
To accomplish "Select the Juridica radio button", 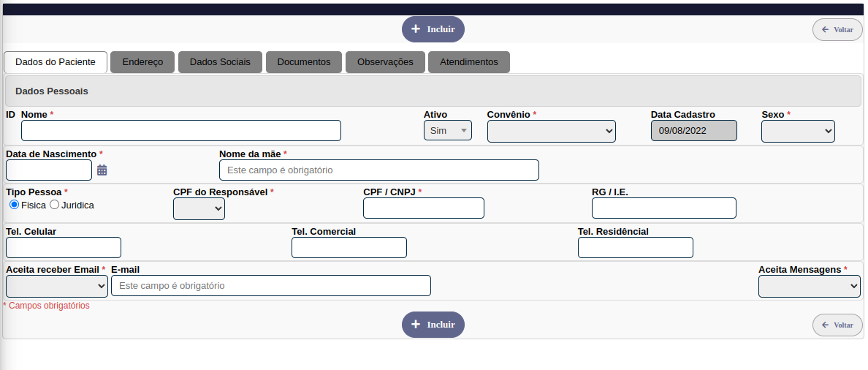I will [54, 205].
